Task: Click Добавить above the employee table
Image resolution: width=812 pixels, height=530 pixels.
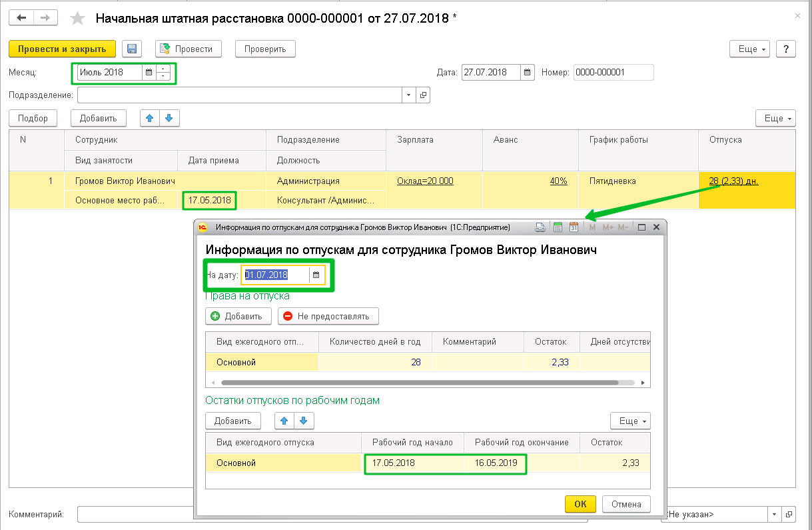Action: [99, 118]
